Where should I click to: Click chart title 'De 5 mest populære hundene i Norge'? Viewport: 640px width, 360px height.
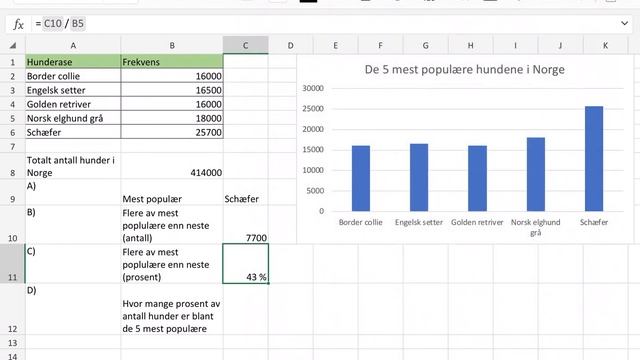click(x=464, y=69)
